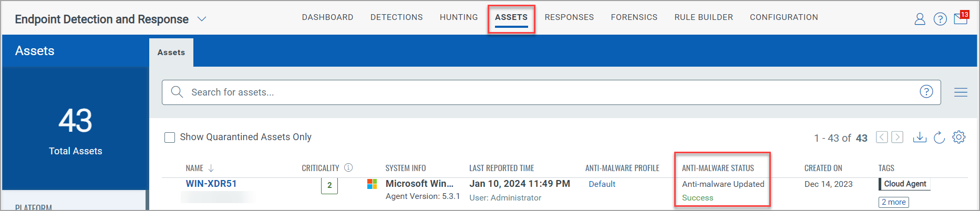The image size is (980, 211).
Task: Click criticality score 2 badge
Action: 329,185
